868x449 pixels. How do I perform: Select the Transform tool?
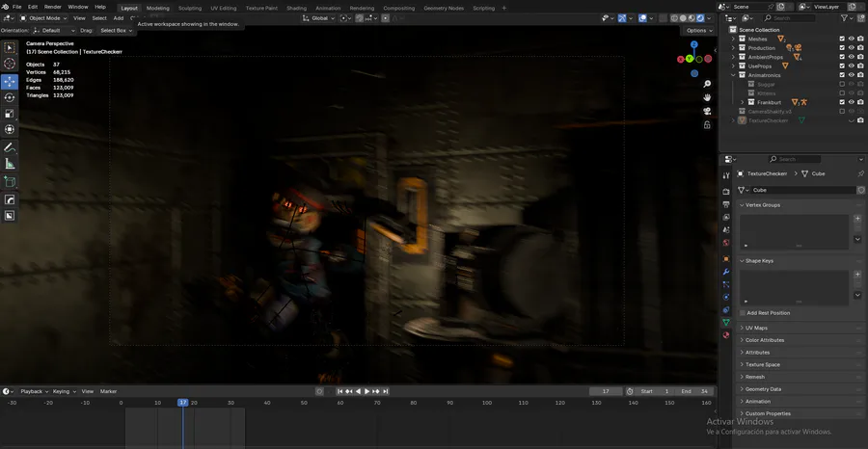coord(10,129)
